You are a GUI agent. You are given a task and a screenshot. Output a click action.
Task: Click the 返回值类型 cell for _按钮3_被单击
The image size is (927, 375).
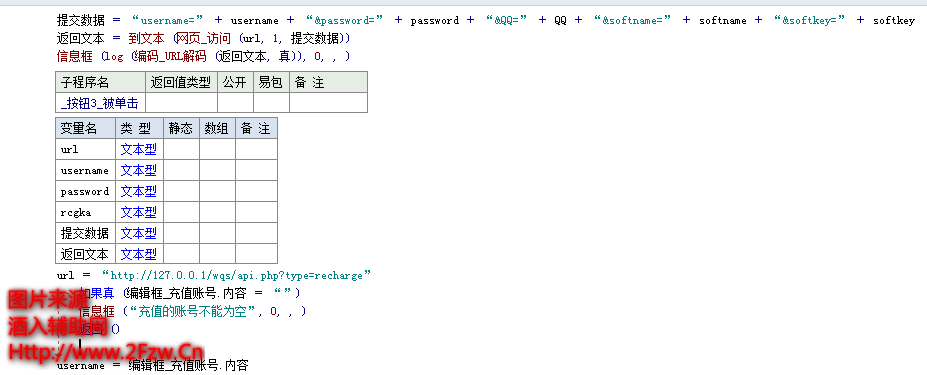[181, 103]
